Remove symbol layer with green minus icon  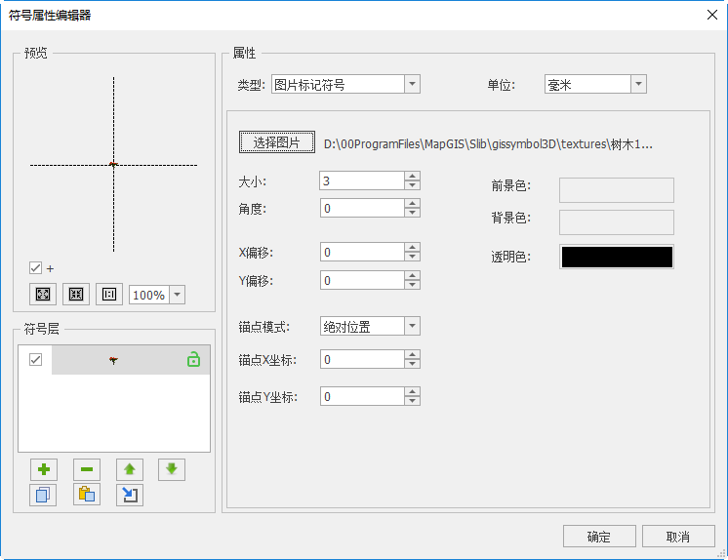86,469
